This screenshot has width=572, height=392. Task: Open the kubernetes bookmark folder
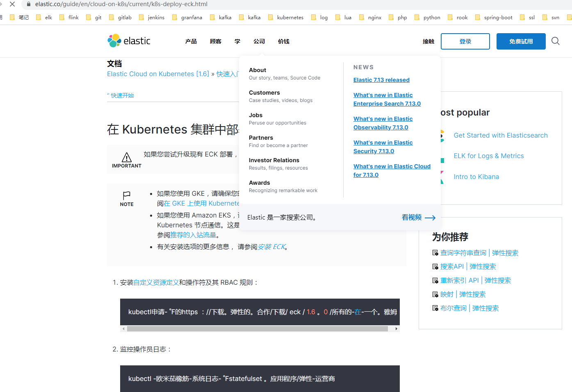pos(286,17)
